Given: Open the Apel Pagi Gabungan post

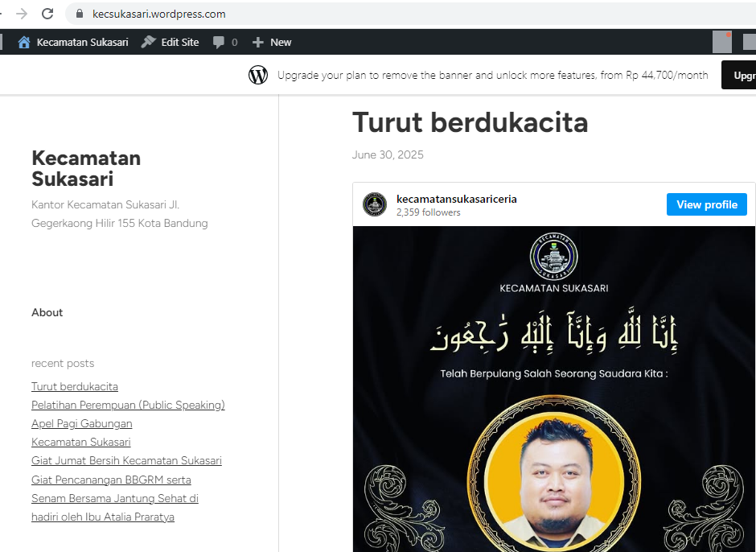Looking at the screenshot, I should 81,423.
